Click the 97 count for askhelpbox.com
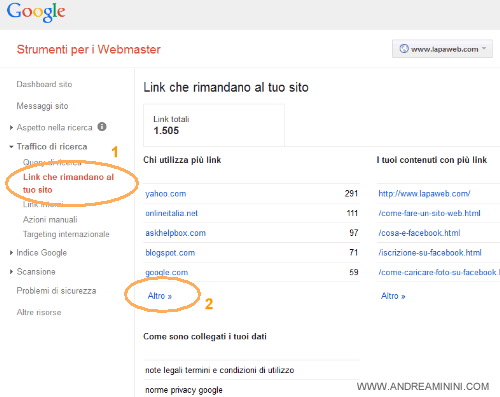The height and width of the screenshot is (397, 500). point(354,233)
